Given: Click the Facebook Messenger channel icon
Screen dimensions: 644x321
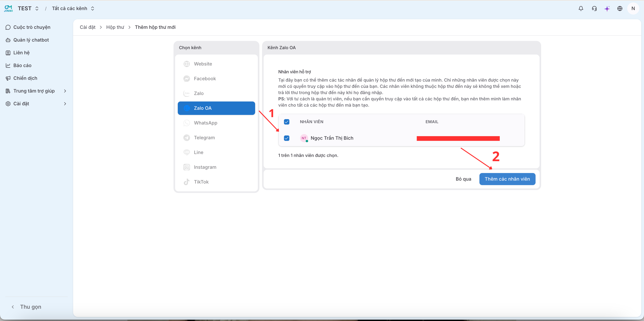Looking at the screenshot, I should [186, 79].
